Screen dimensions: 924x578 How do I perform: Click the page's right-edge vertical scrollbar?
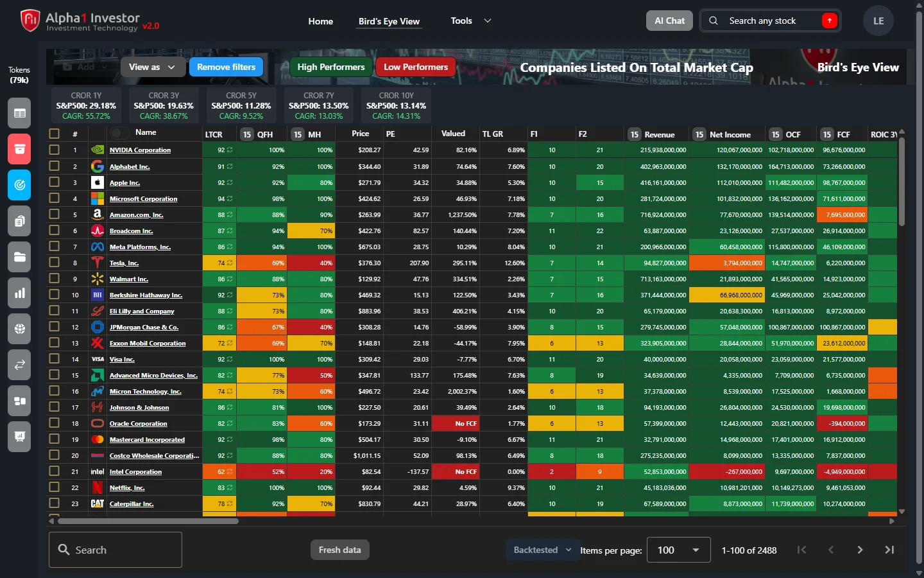(919, 289)
